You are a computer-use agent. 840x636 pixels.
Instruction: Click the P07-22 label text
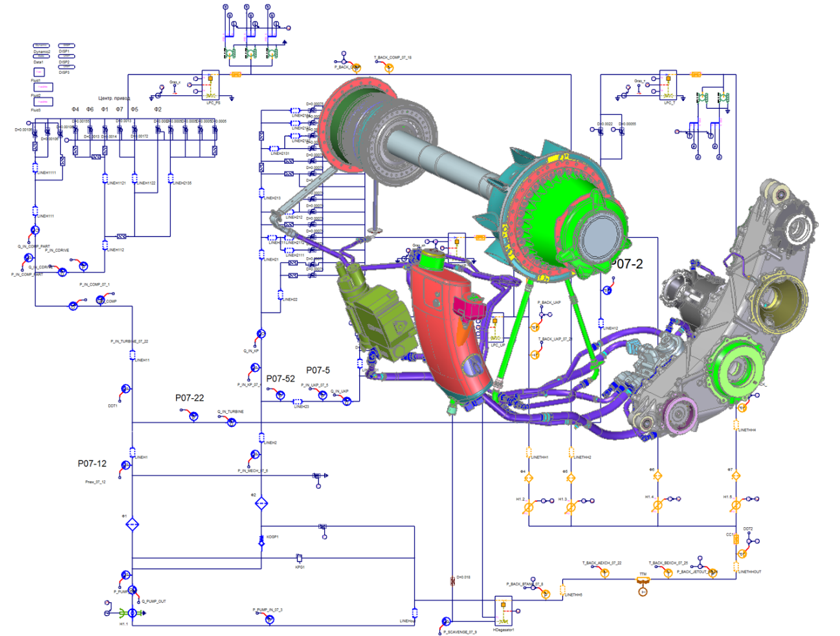190,398
